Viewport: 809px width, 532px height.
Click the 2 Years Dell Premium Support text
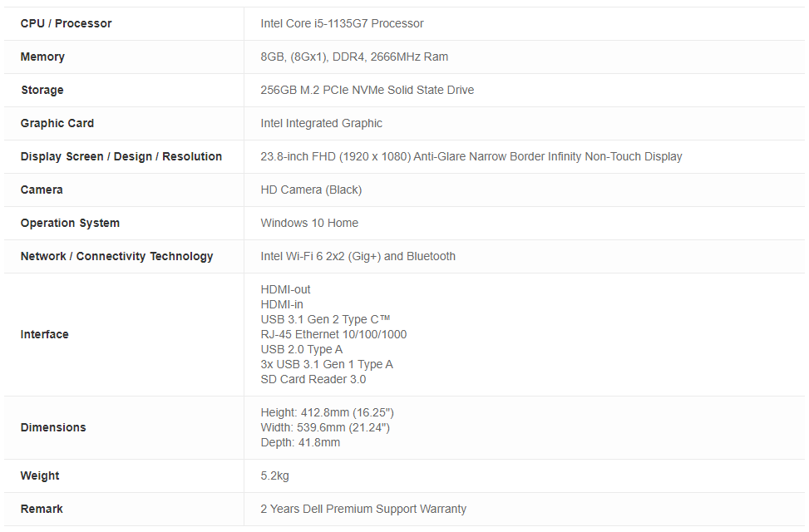coord(363,509)
